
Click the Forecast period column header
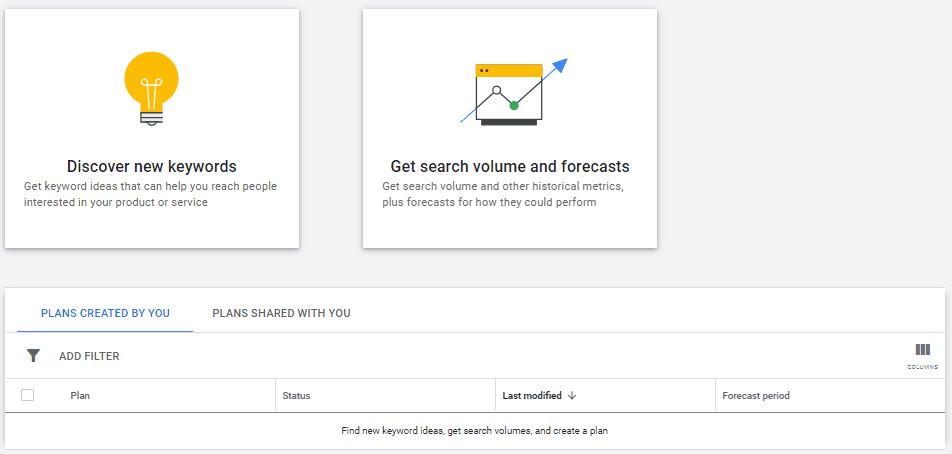click(755, 396)
